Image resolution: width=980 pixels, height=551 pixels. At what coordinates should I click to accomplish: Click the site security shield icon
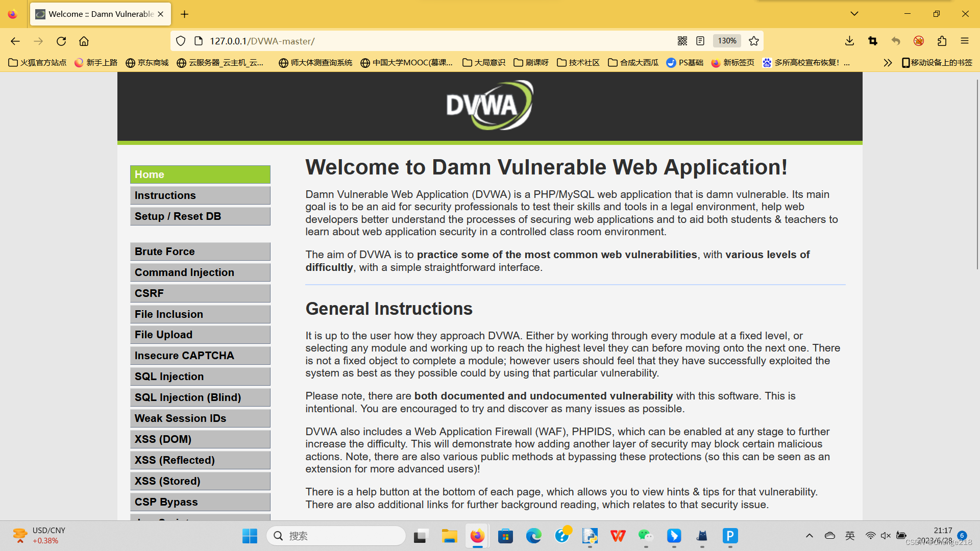[x=181, y=41]
